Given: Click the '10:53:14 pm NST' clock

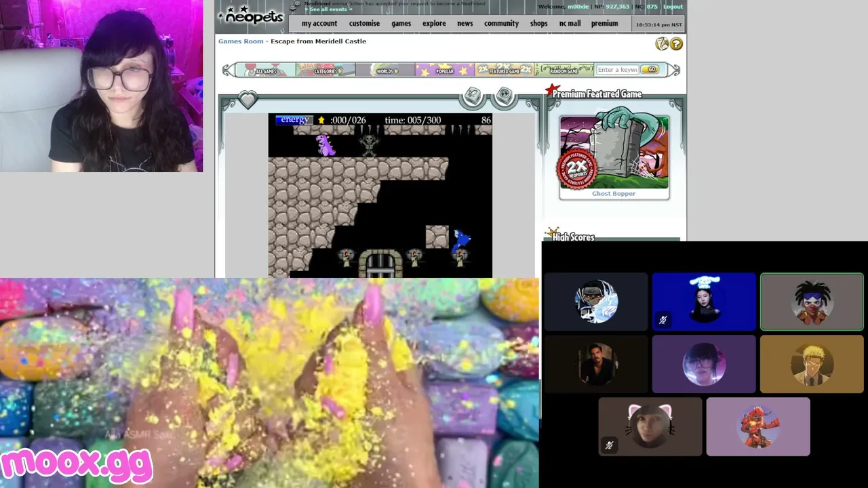Looking at the screenshot, I should [x=658, y=24].
